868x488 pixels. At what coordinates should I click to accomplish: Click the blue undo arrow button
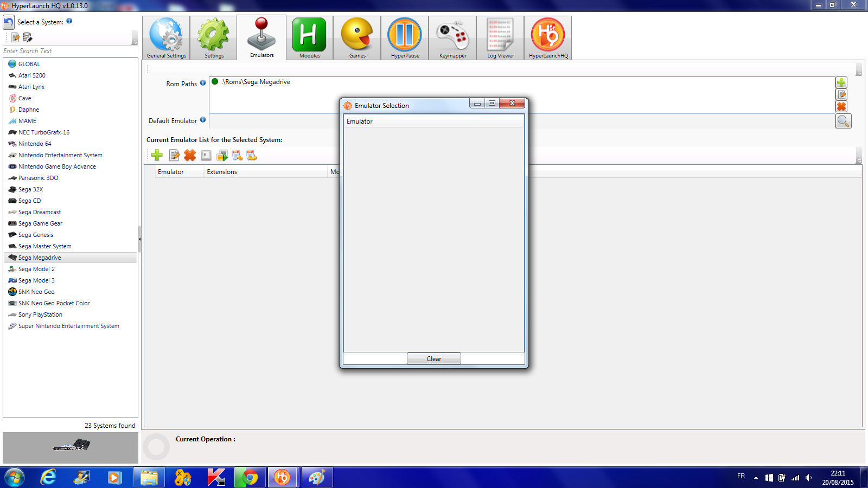pyautogui.click(x=9, y=22)
